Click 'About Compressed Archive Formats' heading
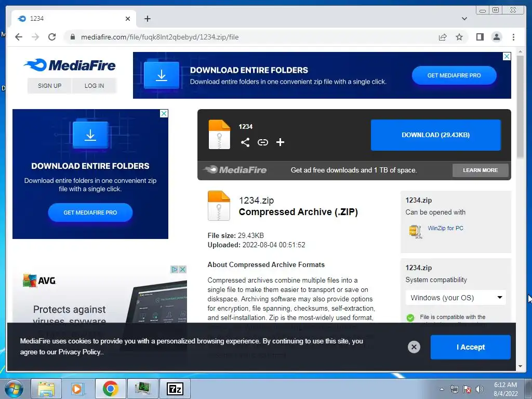 click(x=266, y=264)
